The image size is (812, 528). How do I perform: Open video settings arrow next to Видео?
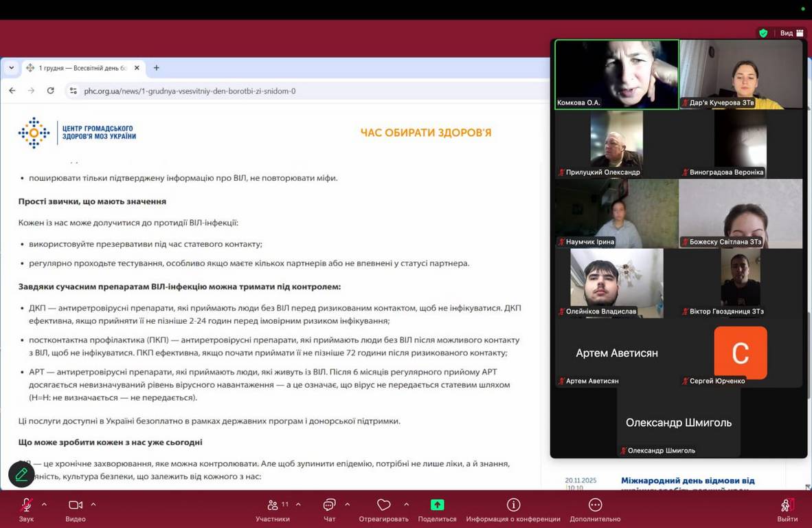click(x=93, y=505)
